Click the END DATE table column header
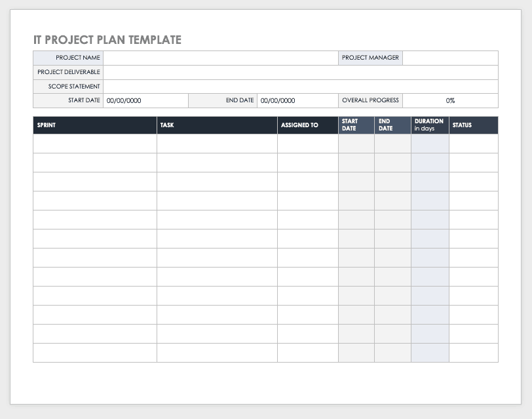The width and height of the screenshot is (532, 419). coord(392,125)
